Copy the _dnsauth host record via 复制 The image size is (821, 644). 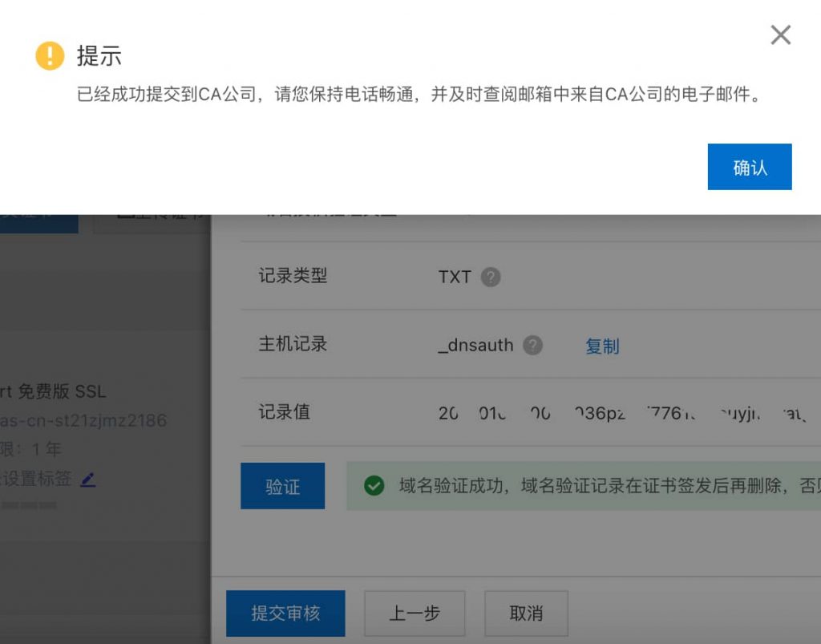601,345
